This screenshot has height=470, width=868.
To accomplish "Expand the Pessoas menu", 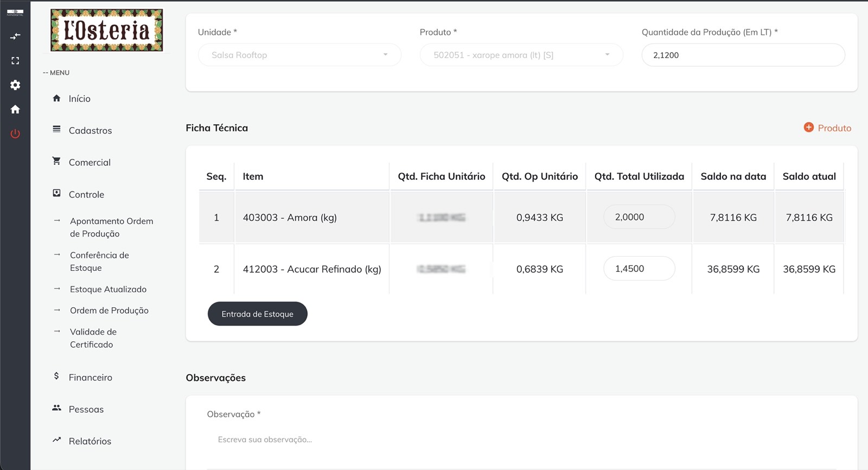I will click(86, 410).
